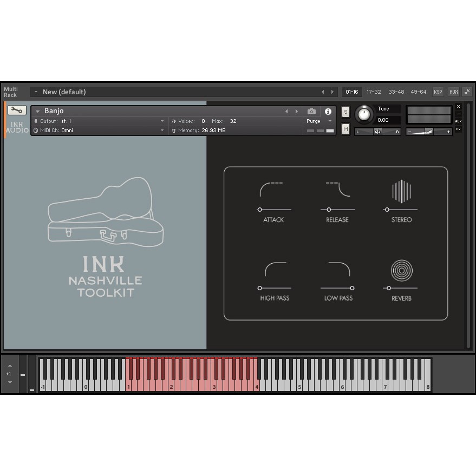Click the High Pass filter icon

(x=275, y=269)
